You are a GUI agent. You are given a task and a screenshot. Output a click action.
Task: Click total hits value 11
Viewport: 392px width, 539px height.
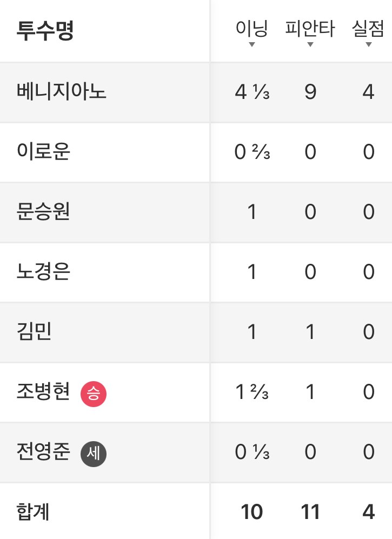pos(310,512)
